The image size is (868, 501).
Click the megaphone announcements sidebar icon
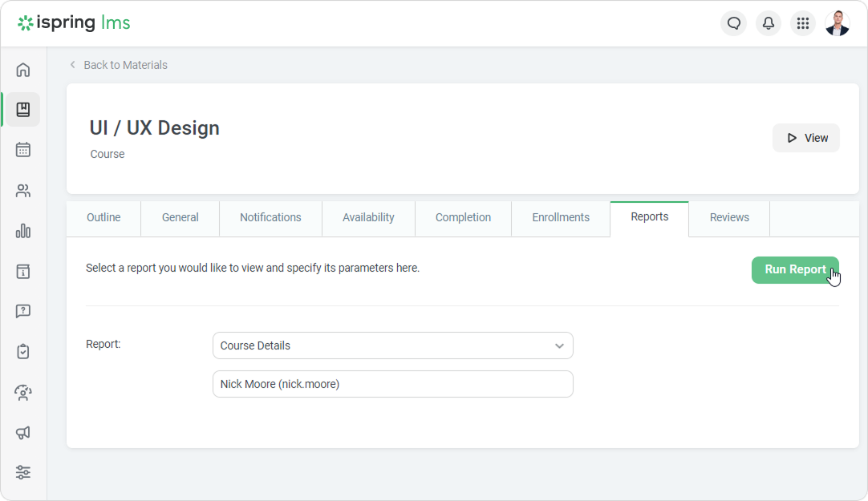pyautogui.click(x=22, y=433)
